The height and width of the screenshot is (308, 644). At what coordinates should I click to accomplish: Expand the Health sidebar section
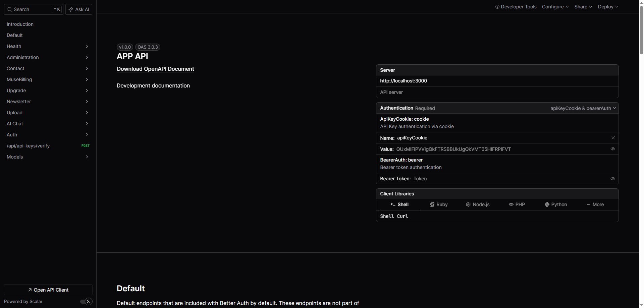[x=48, y=46]
